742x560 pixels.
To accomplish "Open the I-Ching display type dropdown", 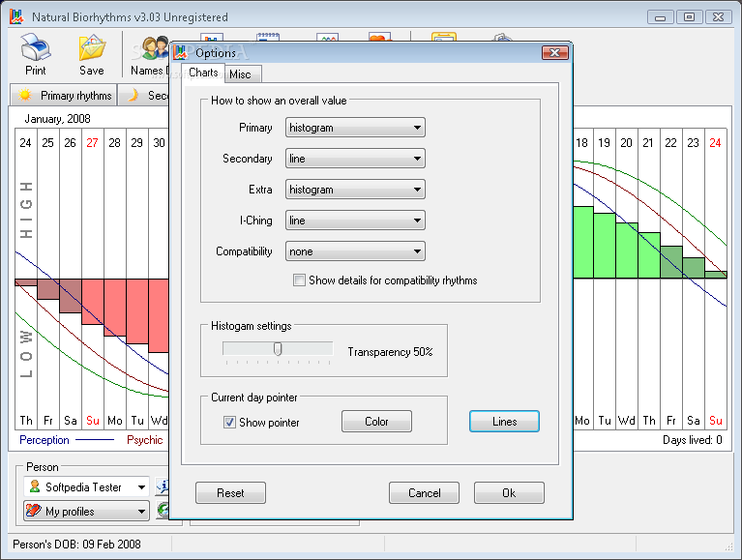I will (355, 221).
